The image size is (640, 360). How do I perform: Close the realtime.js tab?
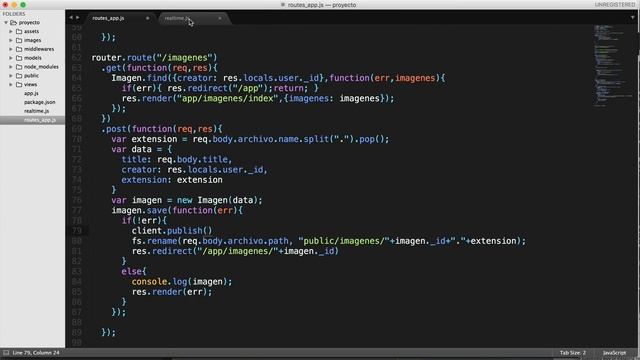(x=220, y=18)
